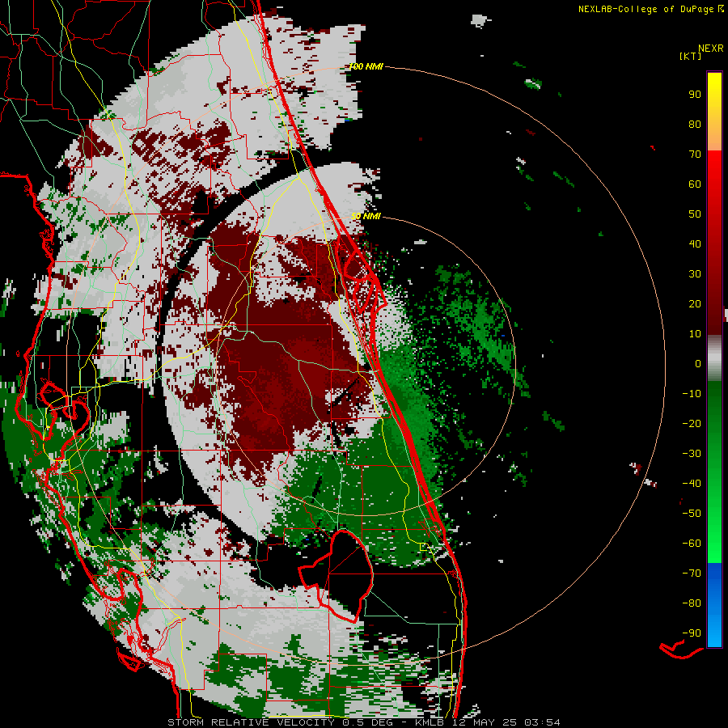
Task: Click the -90 value on velocity scale
Action: pos(692,633)
